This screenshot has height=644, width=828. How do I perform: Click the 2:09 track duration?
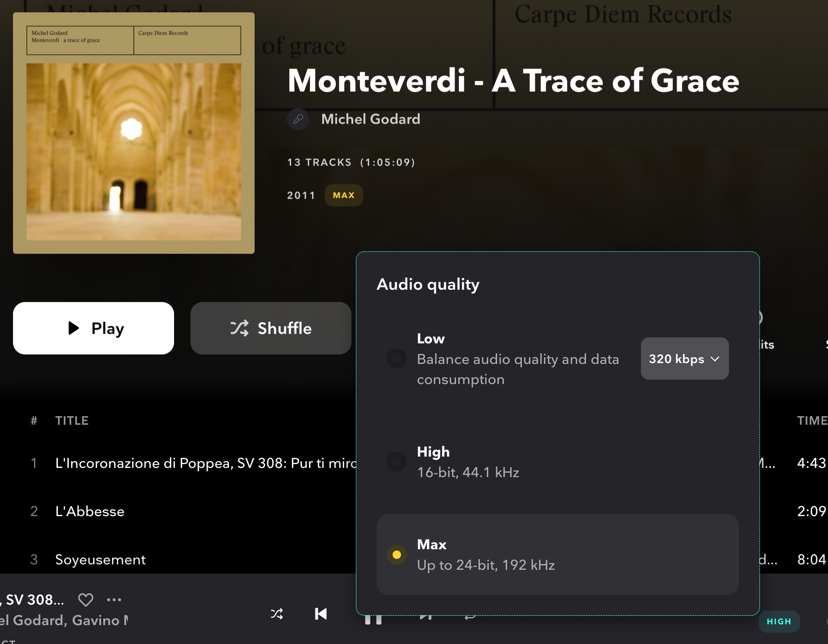(x=812, y=511)
